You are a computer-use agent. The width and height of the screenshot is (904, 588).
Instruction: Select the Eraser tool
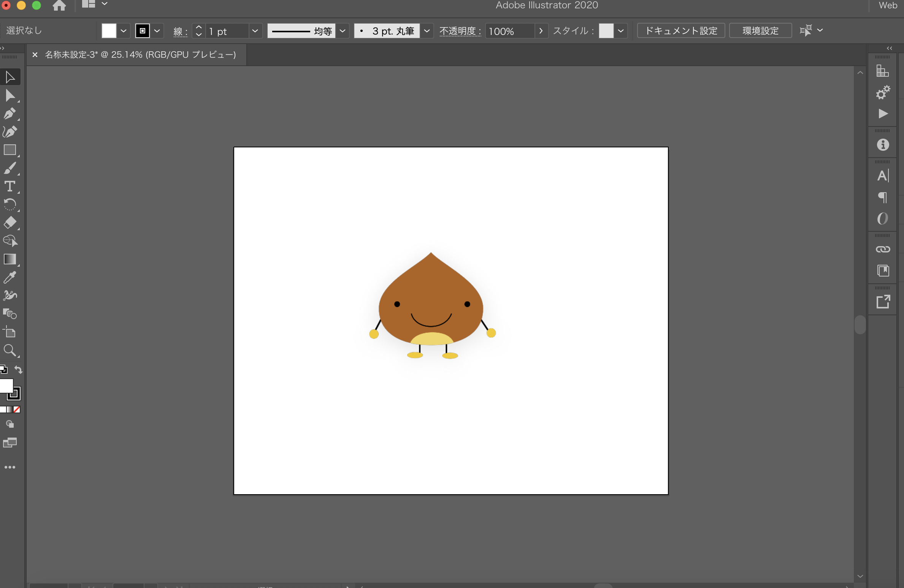pyautogui.click(x=10, y=223)
